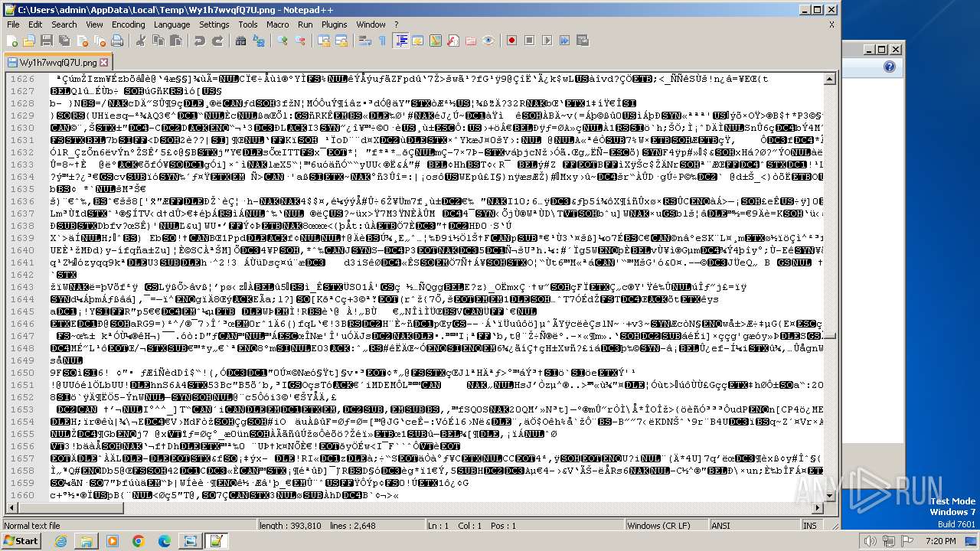Viewport: 980px width, 551px height.
Task: Click the ANSI encoding status bar field
Action: 753,526
